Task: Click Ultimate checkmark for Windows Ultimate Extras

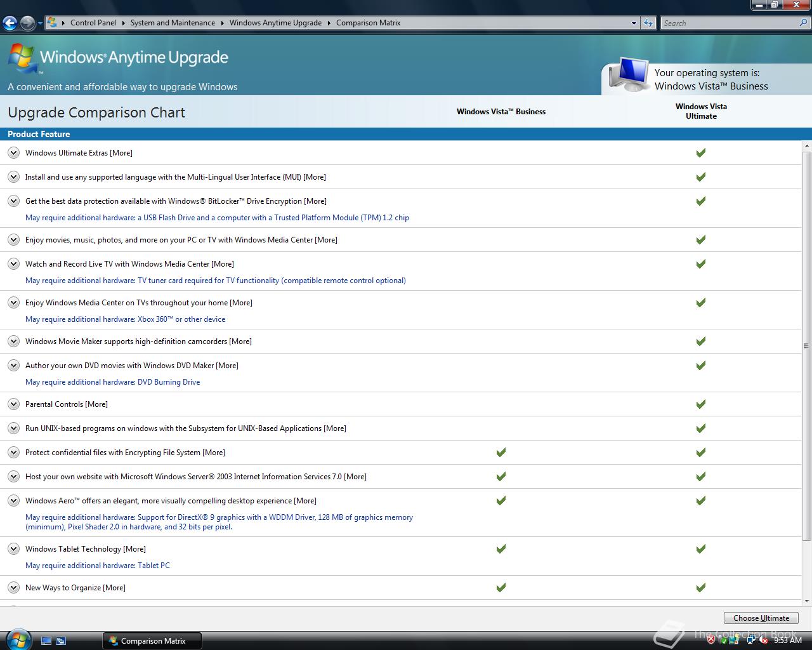Action: [701, 153]
